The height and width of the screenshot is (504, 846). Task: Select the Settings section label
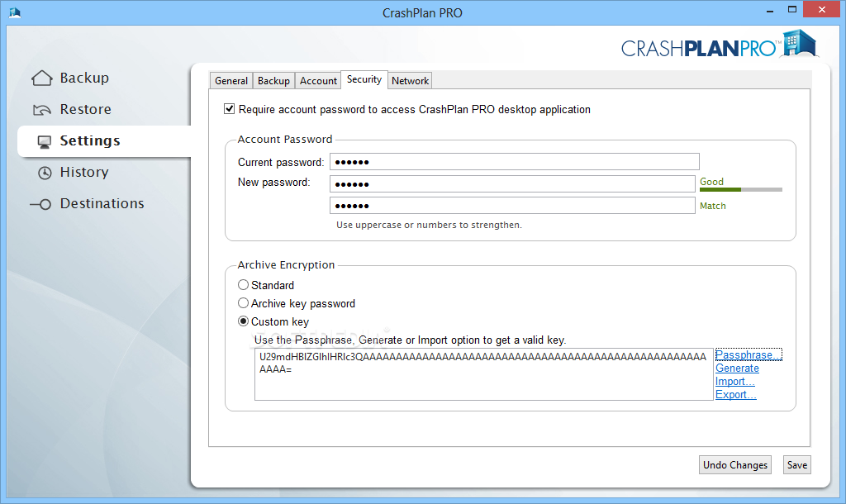[89, 140]
